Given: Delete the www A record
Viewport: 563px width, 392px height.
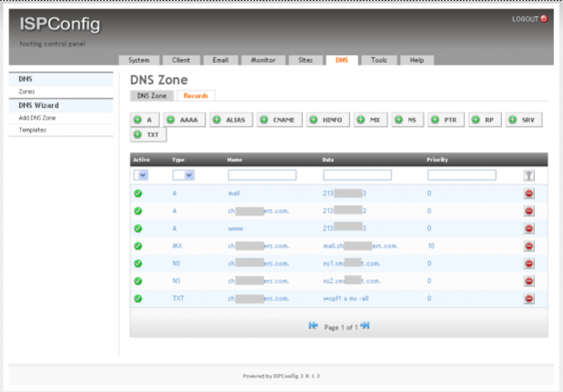Looking at the screenshot, I should tap(529, 228).
